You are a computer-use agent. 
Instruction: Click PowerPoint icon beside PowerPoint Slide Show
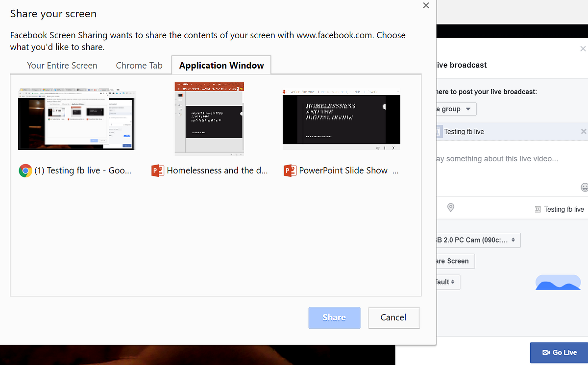coord(290,170)
